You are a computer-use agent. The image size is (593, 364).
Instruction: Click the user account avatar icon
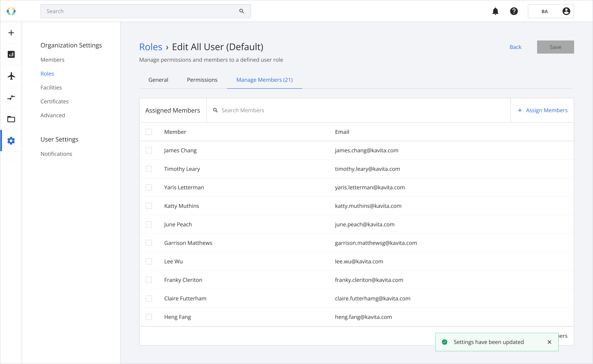[x=566, y=11]
